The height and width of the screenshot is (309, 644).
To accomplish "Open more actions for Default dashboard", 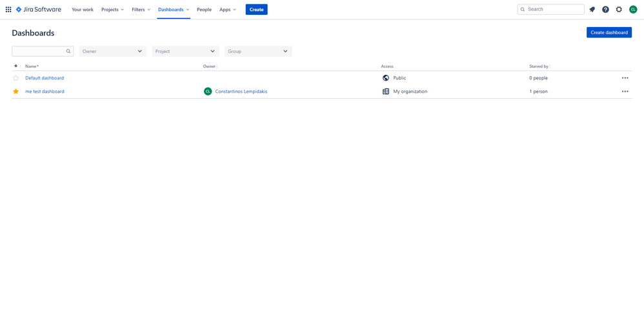I will pyautogui.click(x=625, y=78).
